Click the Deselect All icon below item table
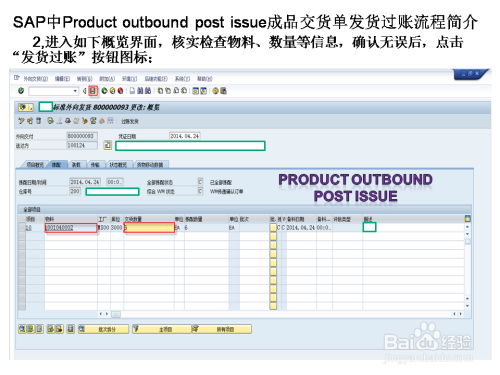This screenshot has height=375, width=500. (x=39, y=329)
